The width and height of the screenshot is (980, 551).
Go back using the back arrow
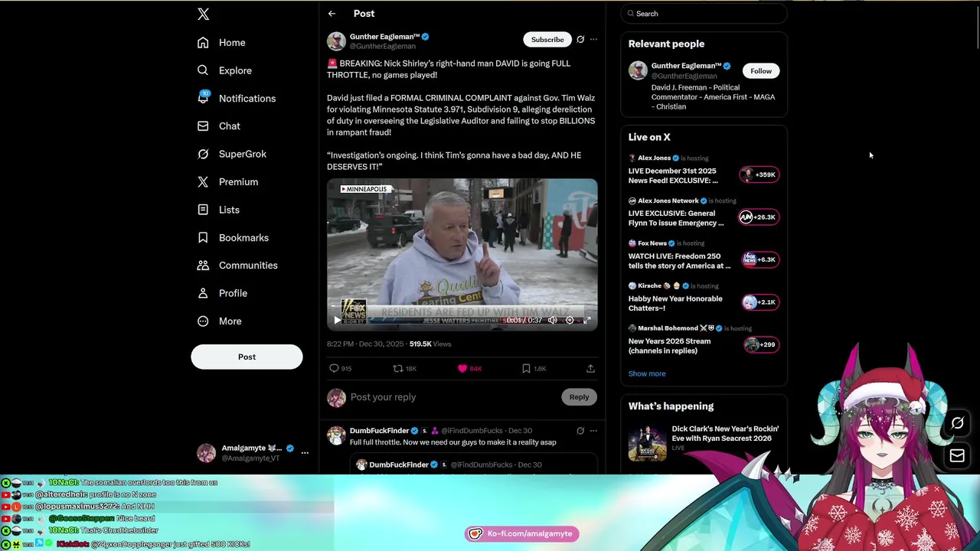pyautogui.click(x=332, y=14)
